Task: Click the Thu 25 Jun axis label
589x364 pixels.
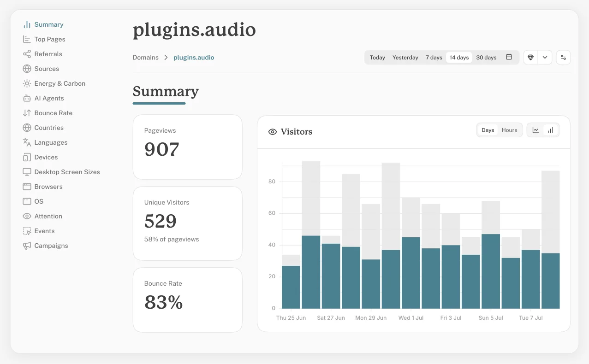Action: coord(291,318)
